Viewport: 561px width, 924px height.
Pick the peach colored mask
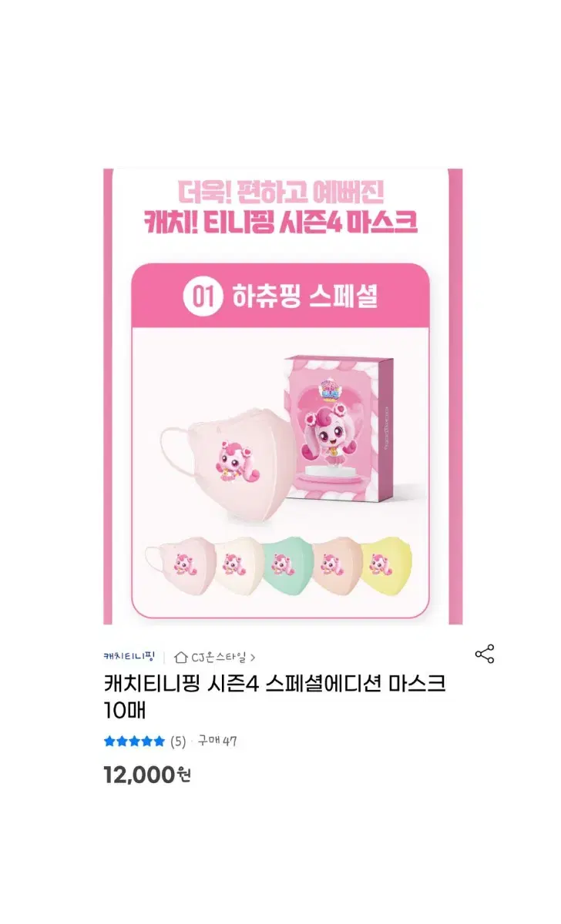pos(338,566)
